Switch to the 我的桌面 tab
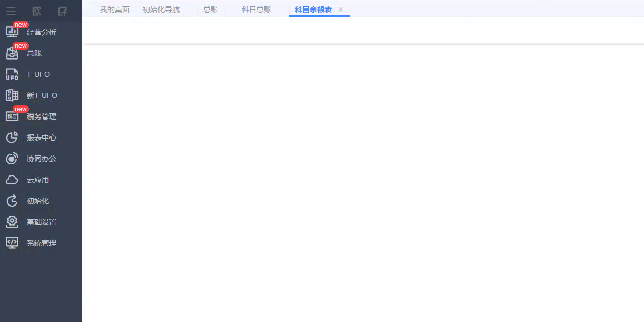Viewport: 644px width, 322px height. click(x=115, y=9)
